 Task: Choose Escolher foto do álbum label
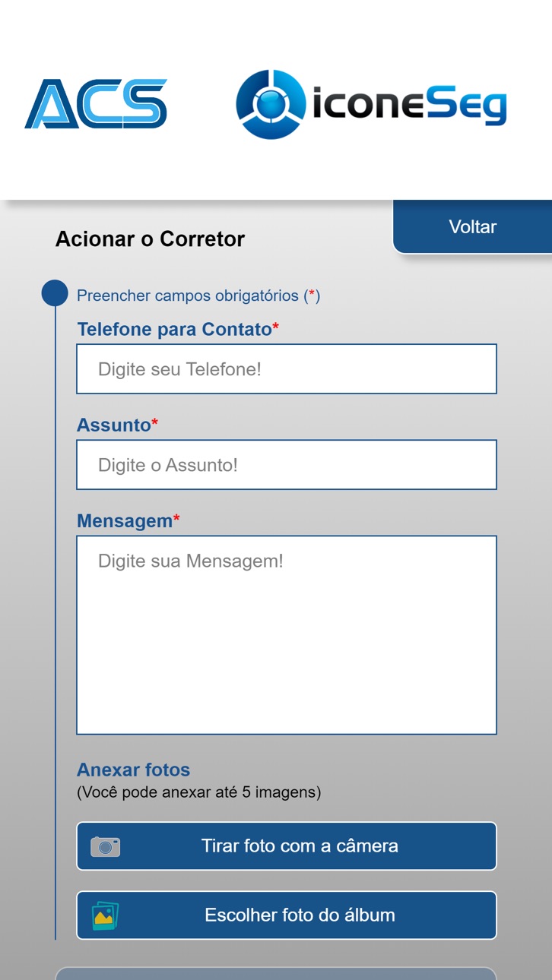pyautogui.click(x=300, y=915)
